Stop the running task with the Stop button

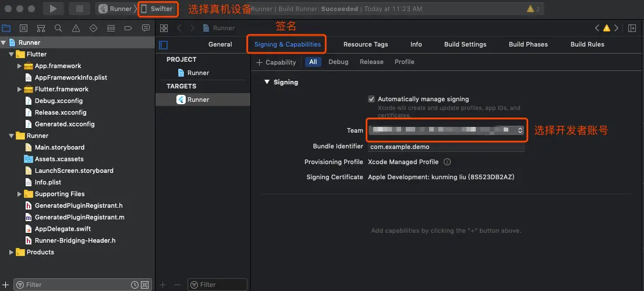pos(79,9)
